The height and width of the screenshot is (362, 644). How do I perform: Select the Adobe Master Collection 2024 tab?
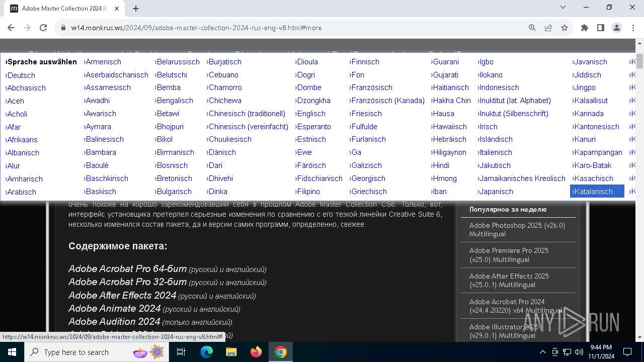tap(64, 9)
